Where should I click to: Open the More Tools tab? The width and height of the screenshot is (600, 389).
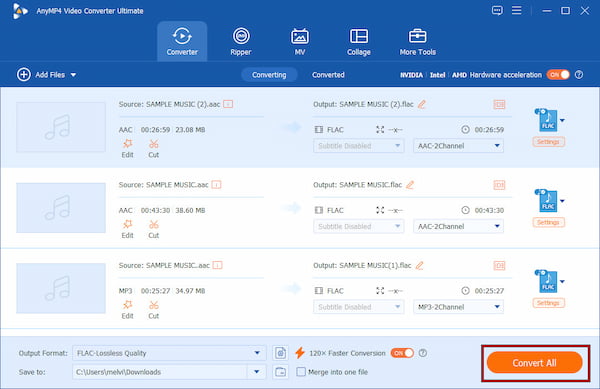coord(417,41)
